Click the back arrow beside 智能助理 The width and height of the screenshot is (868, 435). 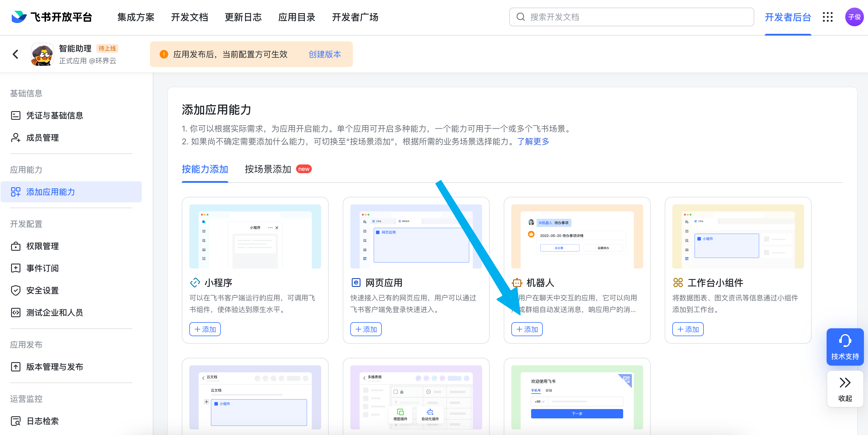(15, 54)
